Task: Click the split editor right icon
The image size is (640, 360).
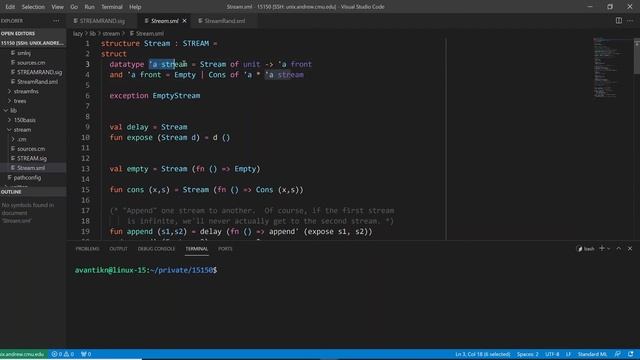Action: tap(619, 20)
